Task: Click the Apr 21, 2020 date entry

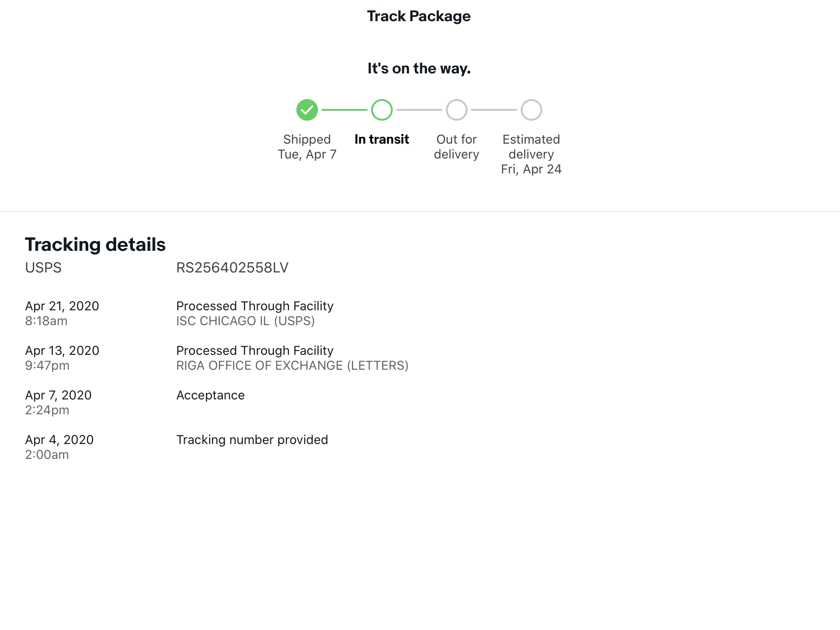Action: [x=62, y=306]
